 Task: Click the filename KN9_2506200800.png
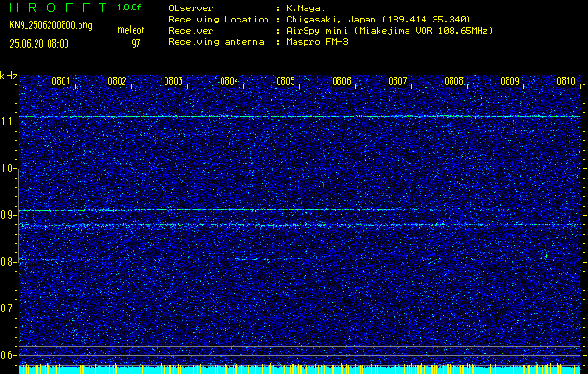[50, 26]
